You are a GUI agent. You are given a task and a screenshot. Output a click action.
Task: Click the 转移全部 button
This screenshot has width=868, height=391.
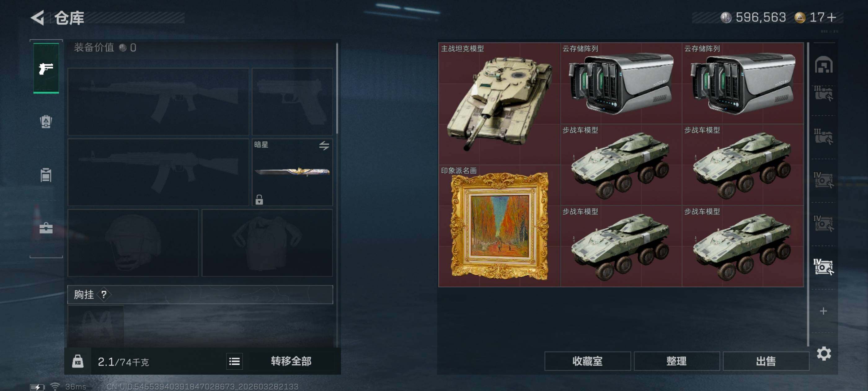[x=291, y=361]
